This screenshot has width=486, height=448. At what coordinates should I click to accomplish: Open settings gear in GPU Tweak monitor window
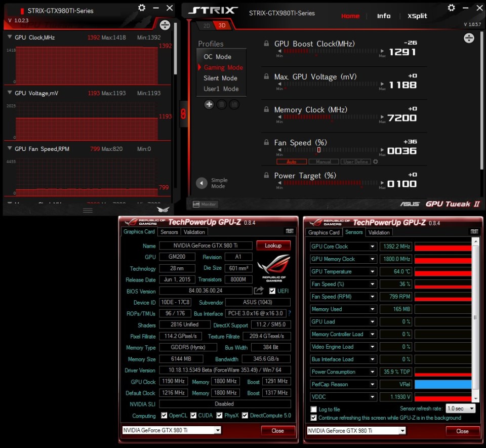pos(142,8)
